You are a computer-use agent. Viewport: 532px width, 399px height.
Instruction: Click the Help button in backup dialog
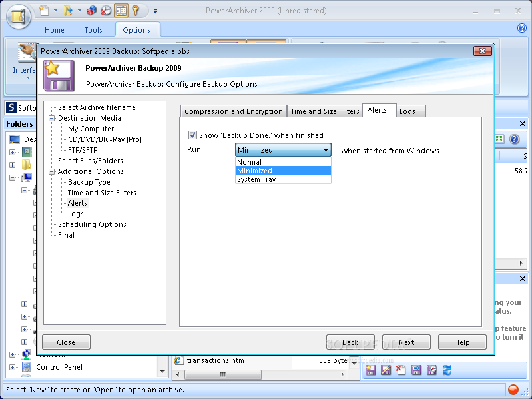coord(462,342)
